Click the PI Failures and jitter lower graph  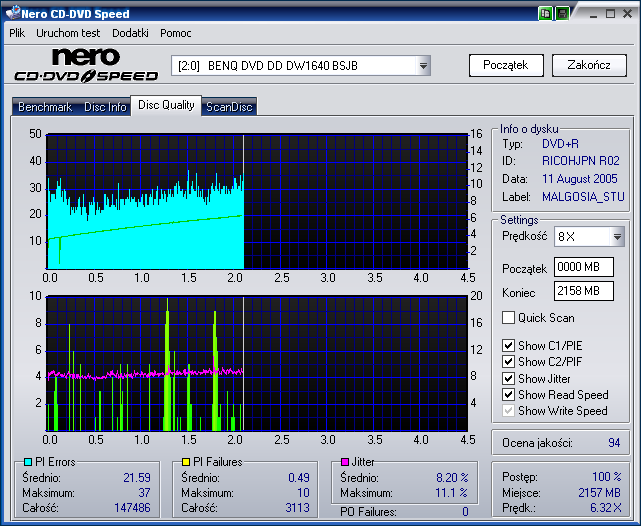click(257, 363)
